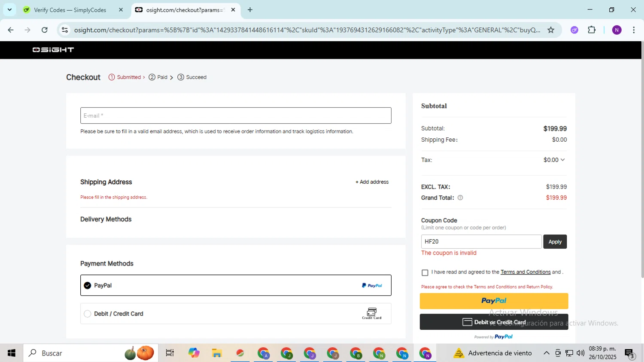Image resolution: width=644 pixels, height=362 pixels.
Task: Click the Credit Card icon in payment row
Action: coord(372,313)
